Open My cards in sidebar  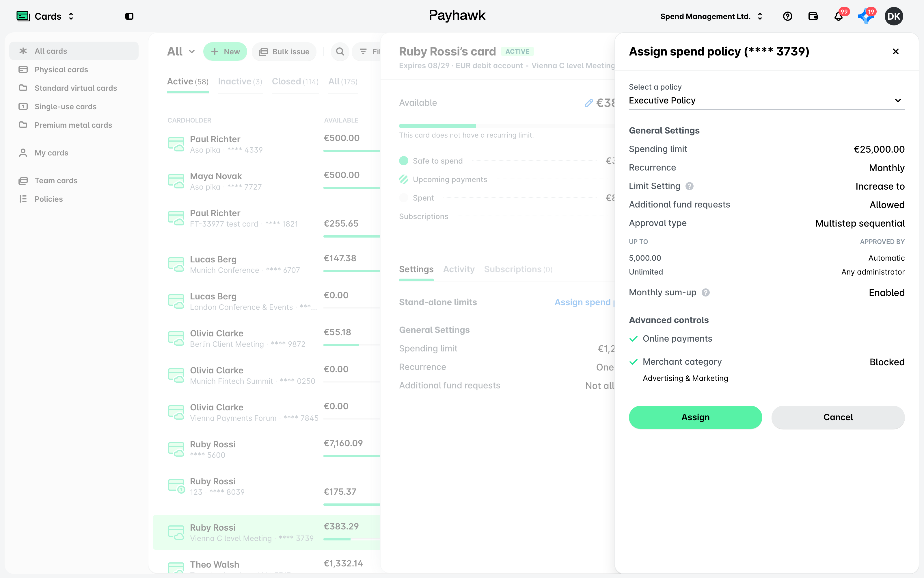(74, 153)
